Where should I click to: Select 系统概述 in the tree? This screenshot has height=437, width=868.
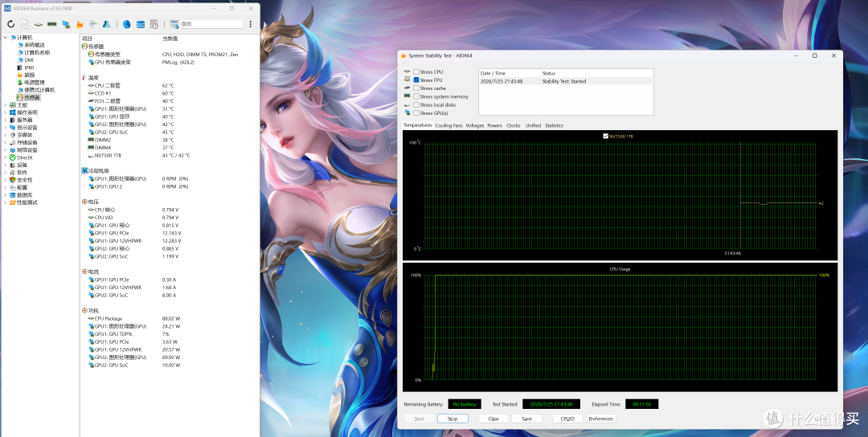click(x=35, y=45)
